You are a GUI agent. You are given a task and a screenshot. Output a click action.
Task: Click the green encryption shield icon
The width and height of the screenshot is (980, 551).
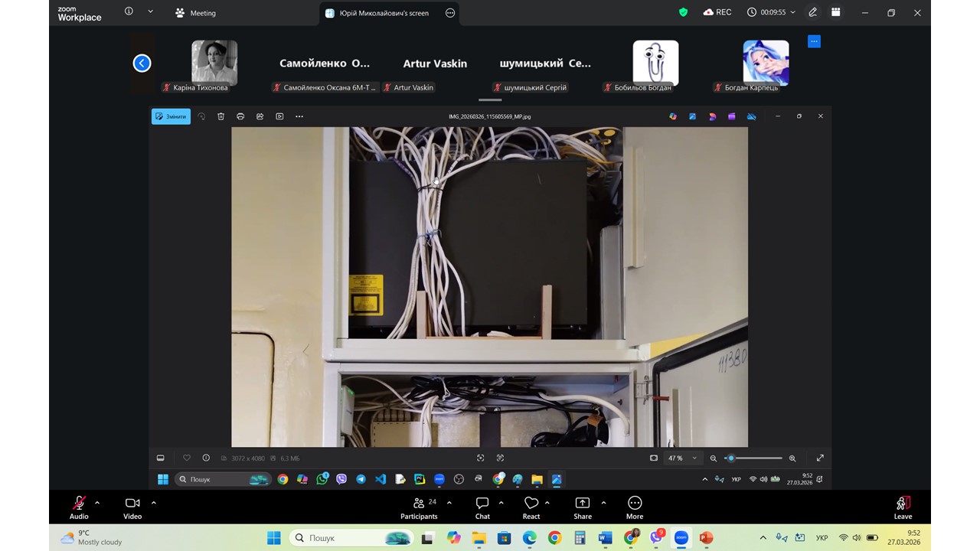click(x=684, y=12)
